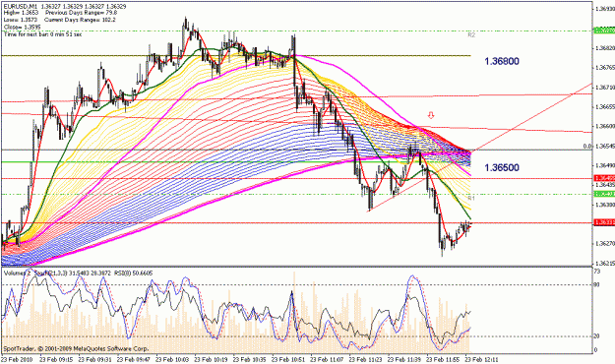Click the 'Time for next bar' countdown text
This screenshot has width=615, height=364.
coord(43,34)
